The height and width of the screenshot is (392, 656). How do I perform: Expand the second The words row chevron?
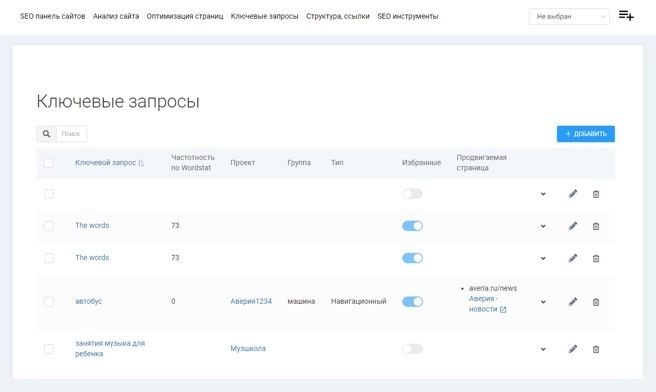[543, 259]
